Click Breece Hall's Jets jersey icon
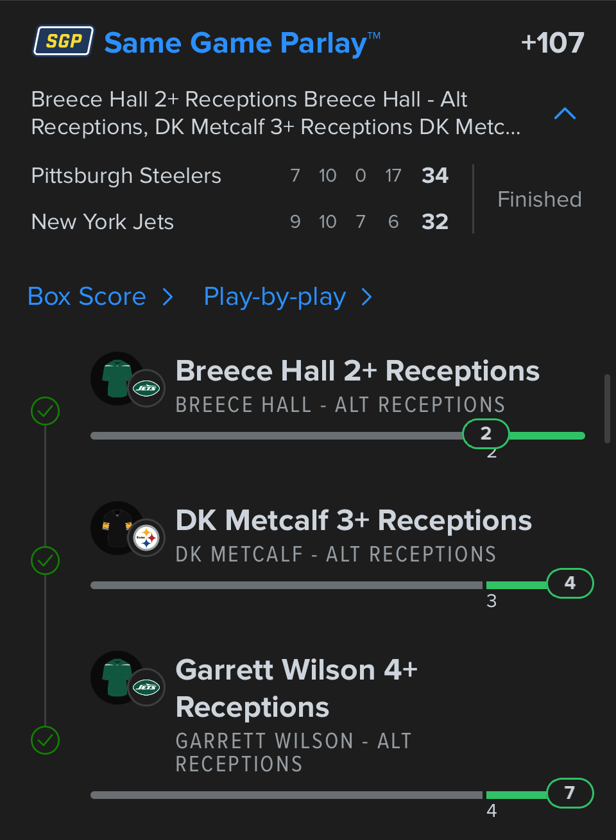This screenshot has height=840, width=616. coord(116,378)
